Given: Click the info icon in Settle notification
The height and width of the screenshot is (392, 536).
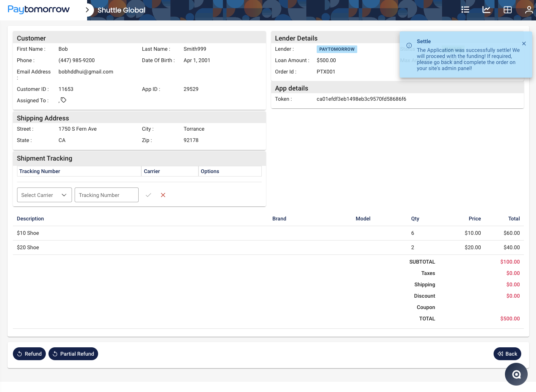Looking at the screenshot, I should click(x=409, y=45).
